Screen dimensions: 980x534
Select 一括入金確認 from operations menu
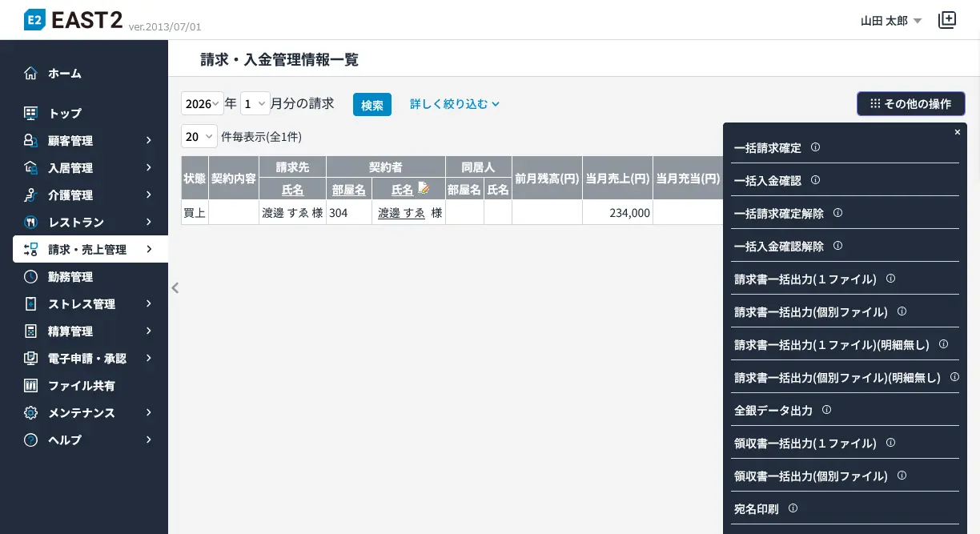pos(767,181)
